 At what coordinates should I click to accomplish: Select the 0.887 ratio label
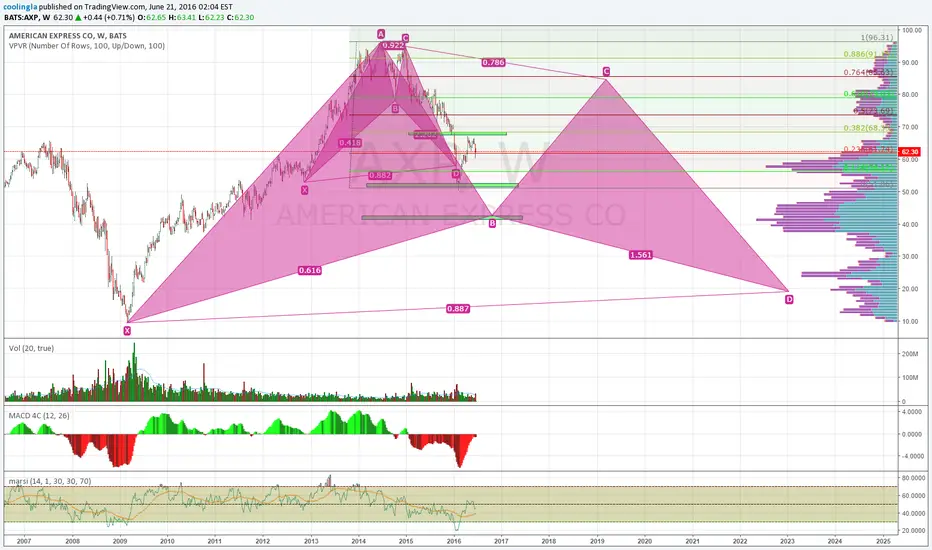458,309
